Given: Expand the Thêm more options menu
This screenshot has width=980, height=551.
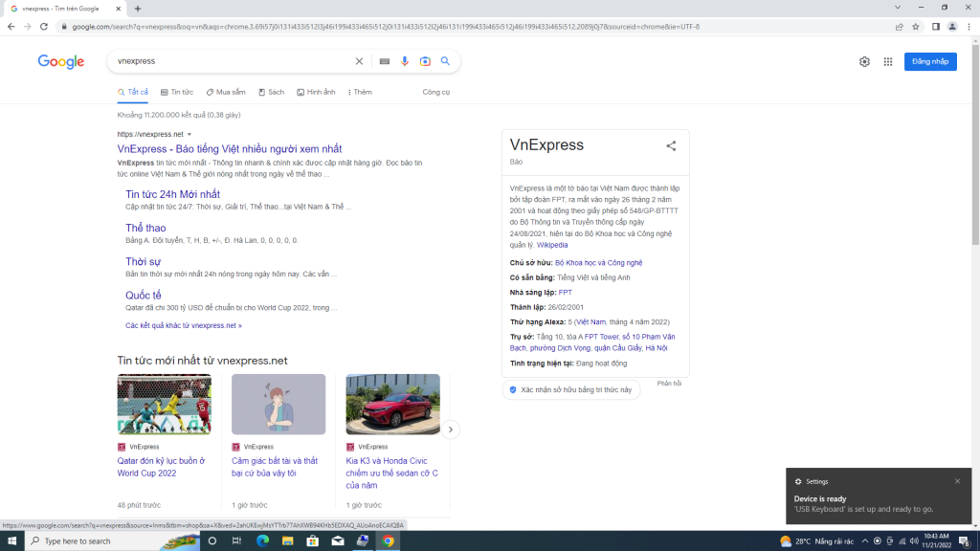Looking at the screenshot, I should tap(360, 92).
